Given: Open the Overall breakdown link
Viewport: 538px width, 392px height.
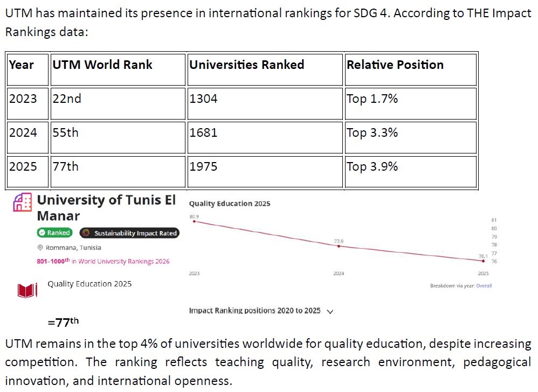Looking at the screenshot, I should (x=484, y=286).
